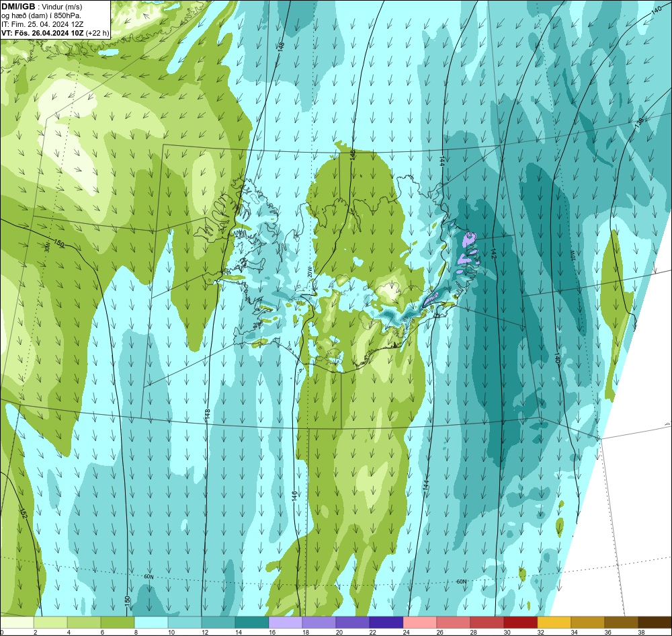Click the '152' height contour label

23,514
